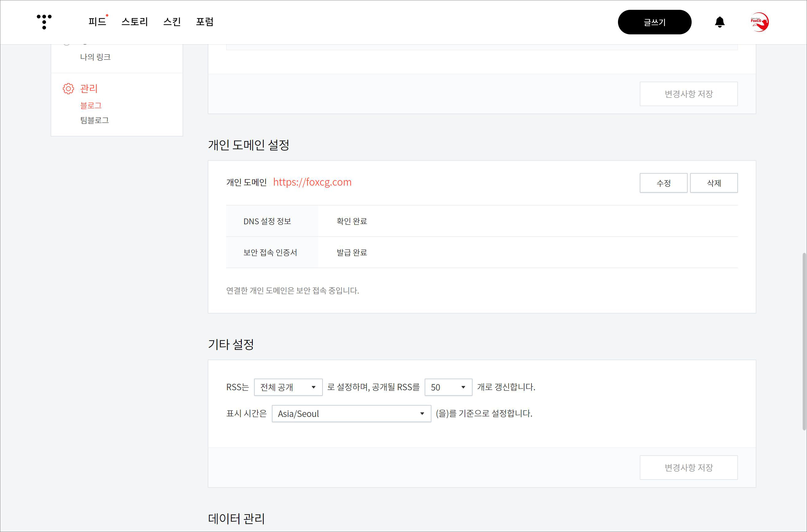The height and width of the screenshot is (532, 807).
Task: Select 관리 in the sidebar
Action: (x=89, y=89)
